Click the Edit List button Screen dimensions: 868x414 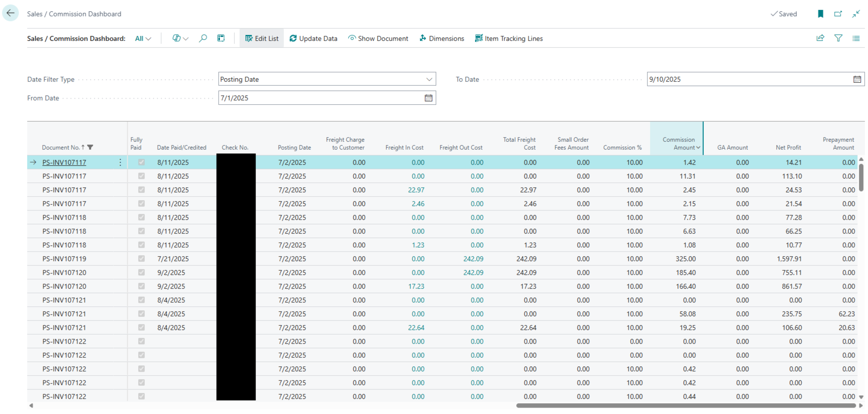point(262,39)
